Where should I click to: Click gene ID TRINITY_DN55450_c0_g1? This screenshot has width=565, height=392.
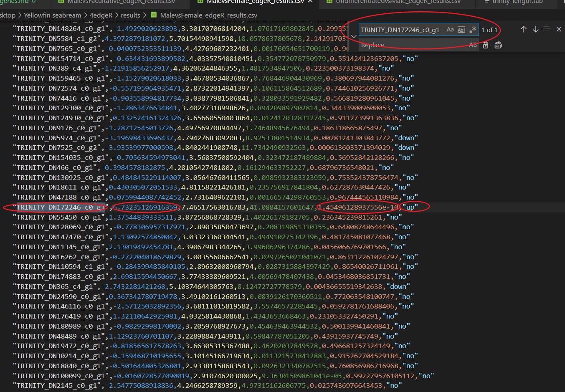(x=58, y=217)
